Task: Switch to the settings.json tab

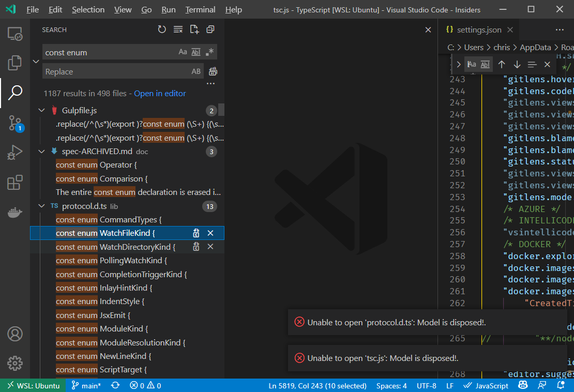Action: point(479,29)
